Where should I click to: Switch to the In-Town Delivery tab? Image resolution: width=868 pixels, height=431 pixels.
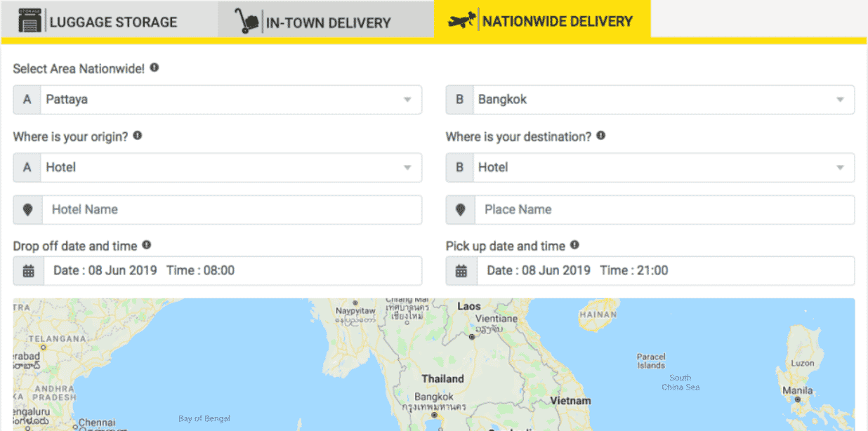click(325, 20)
